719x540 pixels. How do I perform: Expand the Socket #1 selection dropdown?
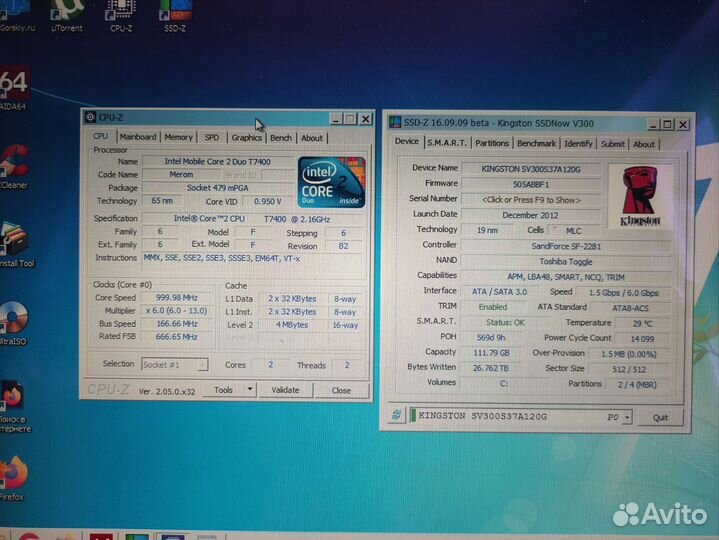(202, 365)
